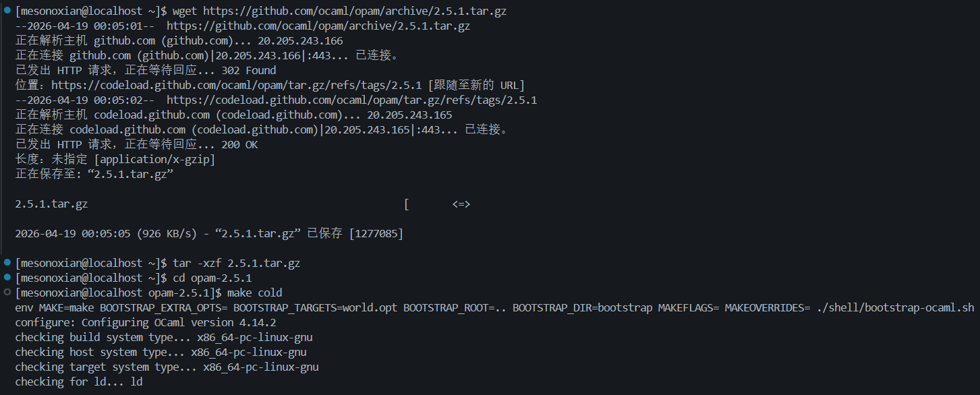Click the "checking for ld... ld" line
Viewport: 980px width, 395px height.
(x=79, y=382)
